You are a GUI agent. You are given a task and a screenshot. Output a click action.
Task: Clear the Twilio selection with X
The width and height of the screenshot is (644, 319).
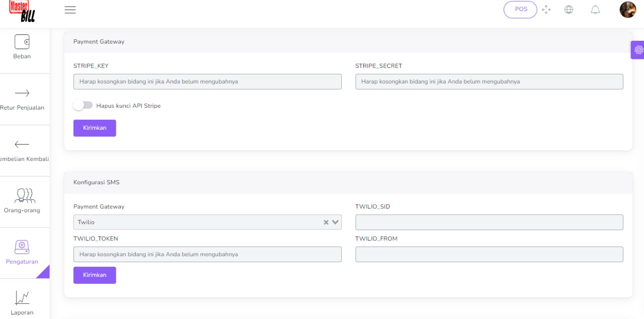pyautogui.click(x=326, y=222)
